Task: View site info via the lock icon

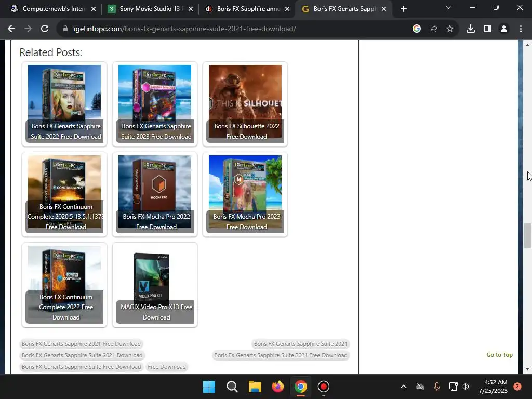Action: (65, 29)
